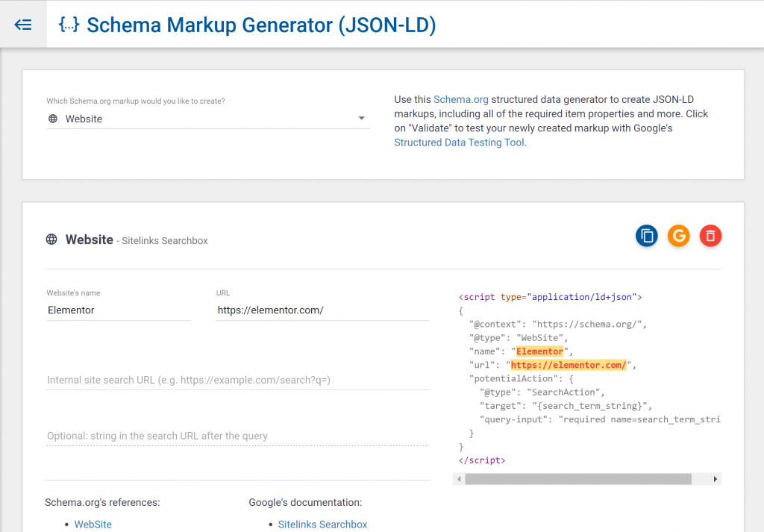This screenshot has height=532, width=764.
Task: Open Structured Data Testing Tool link
Action: click(x=459, y=143)
